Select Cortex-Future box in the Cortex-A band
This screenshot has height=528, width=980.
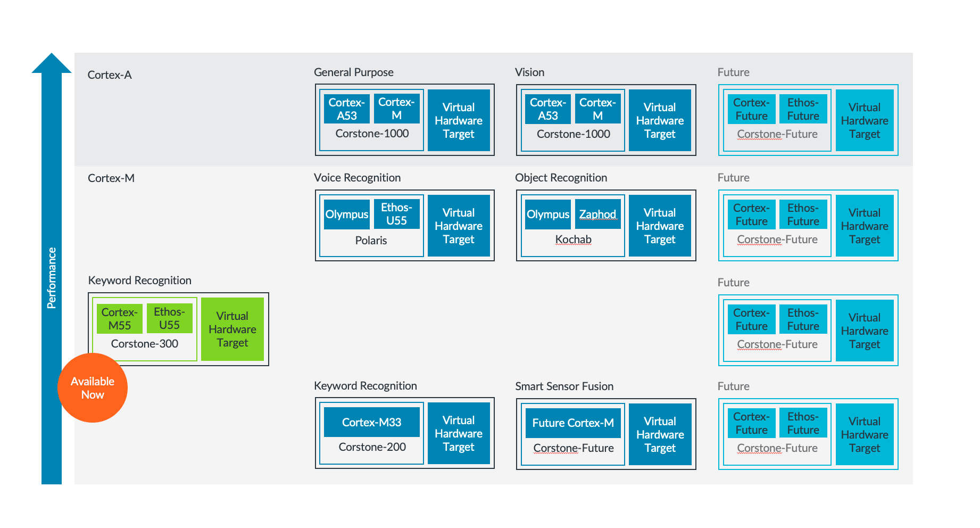pyautogui.click(x=751, y=109)
